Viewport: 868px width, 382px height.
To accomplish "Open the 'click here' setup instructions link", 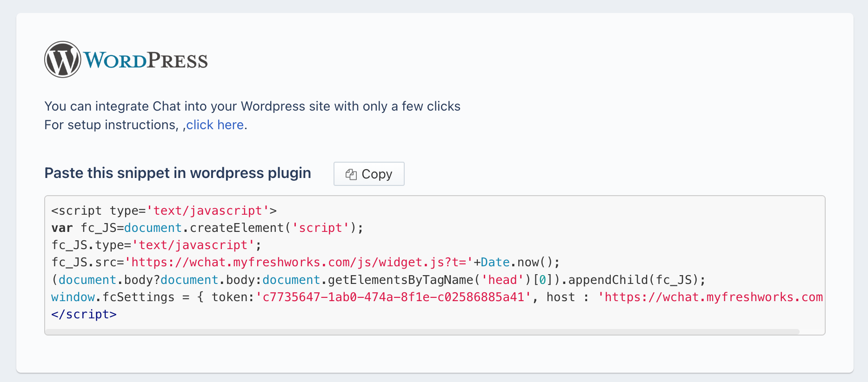I will 215,125.
